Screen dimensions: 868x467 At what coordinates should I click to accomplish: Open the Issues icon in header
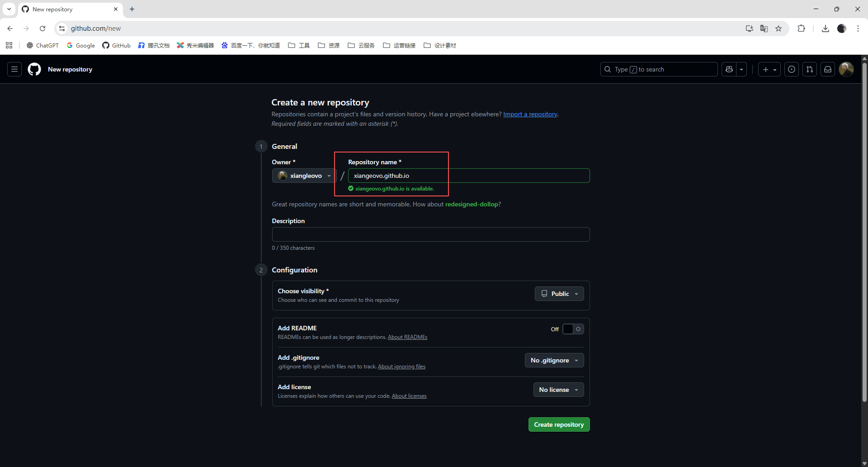(791, 69)
